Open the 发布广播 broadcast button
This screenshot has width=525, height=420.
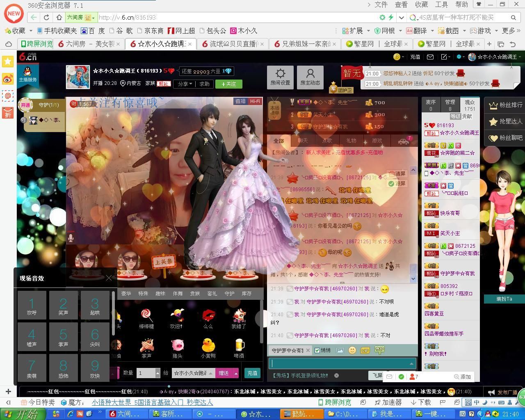(503, 392)
